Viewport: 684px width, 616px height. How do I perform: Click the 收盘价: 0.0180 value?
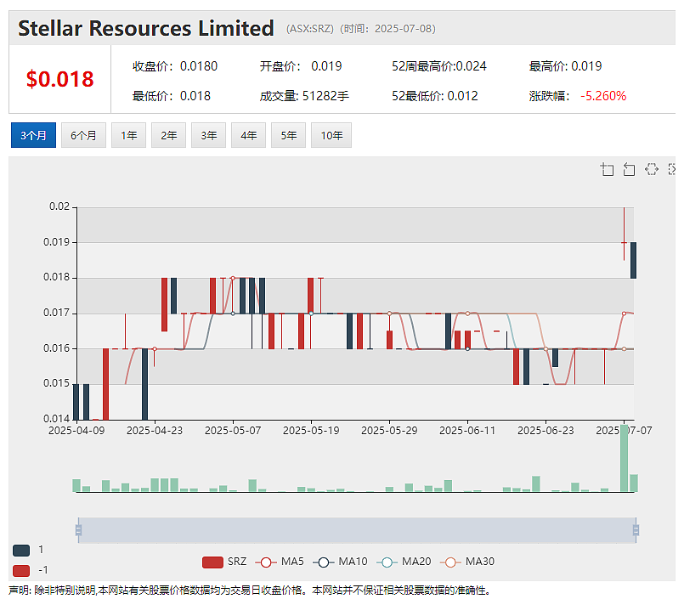pos(175,66)
